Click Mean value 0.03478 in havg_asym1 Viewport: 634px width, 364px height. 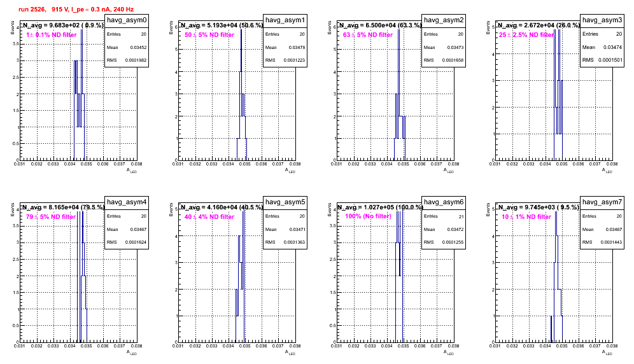pyautogui.click(x=297, y=47)
